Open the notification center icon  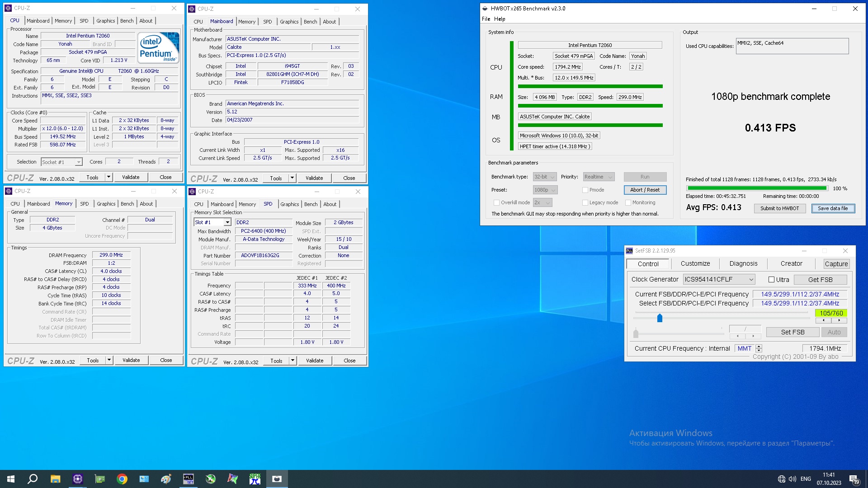[x=854, y=479]
